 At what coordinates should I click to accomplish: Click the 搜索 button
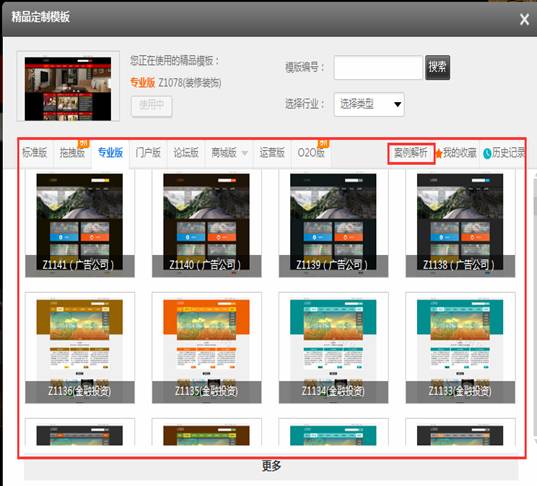tap(437, 67)
